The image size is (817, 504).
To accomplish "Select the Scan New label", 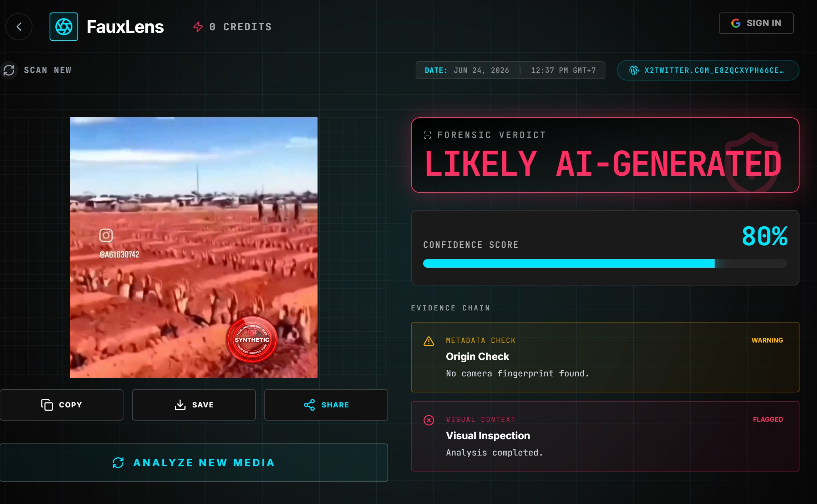I will 48,70.
